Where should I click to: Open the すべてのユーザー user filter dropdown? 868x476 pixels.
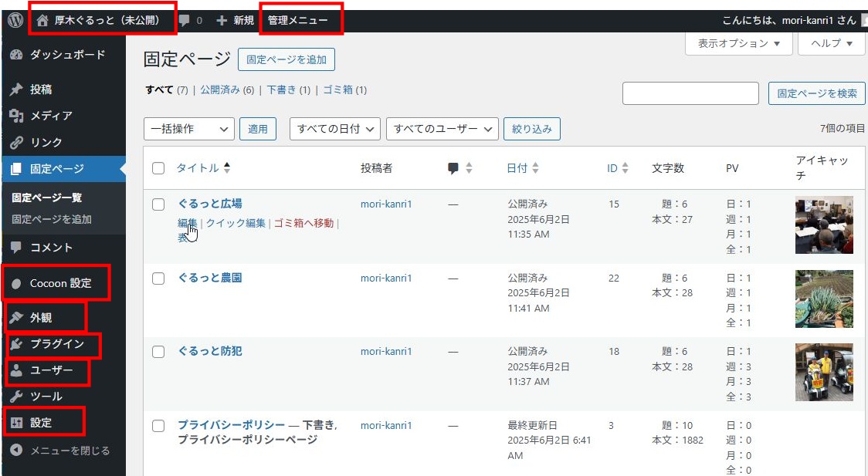pyautogui.click(x=442, y=129)
